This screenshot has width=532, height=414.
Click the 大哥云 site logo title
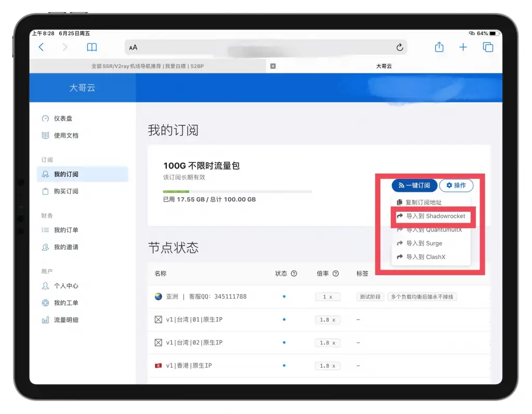[83, 88]
